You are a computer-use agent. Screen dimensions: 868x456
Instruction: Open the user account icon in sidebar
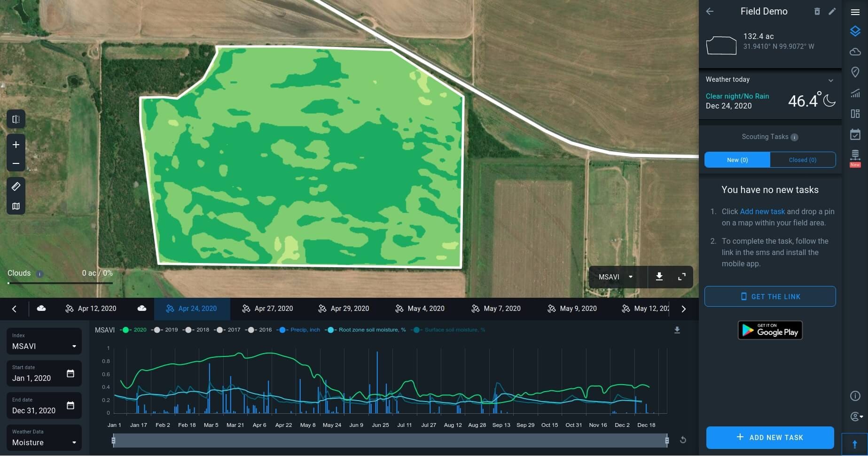coord(856,417)
